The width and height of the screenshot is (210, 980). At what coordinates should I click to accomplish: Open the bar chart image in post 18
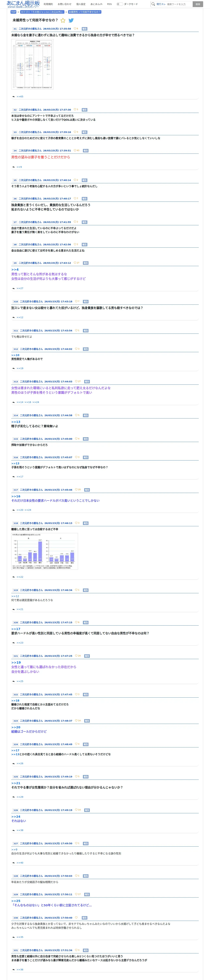pos(45,551)
